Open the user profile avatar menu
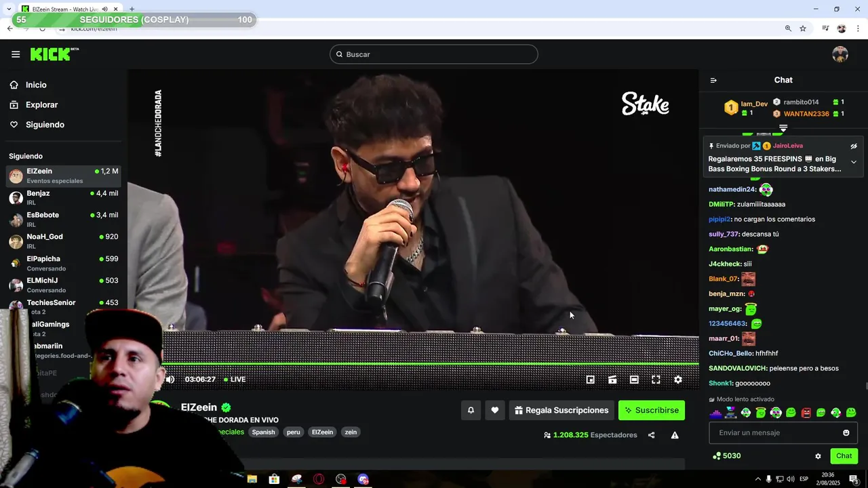The height and width of the screenshot is (488, 868). 840,54
